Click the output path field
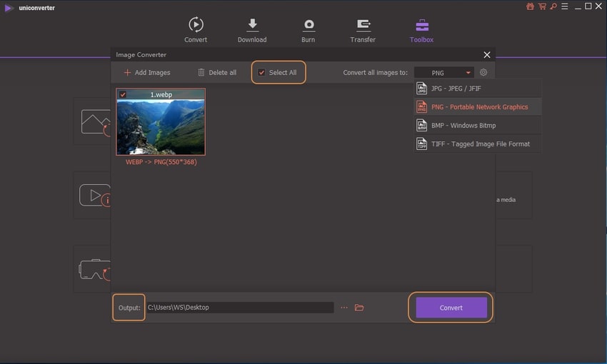 click(239, 308)
